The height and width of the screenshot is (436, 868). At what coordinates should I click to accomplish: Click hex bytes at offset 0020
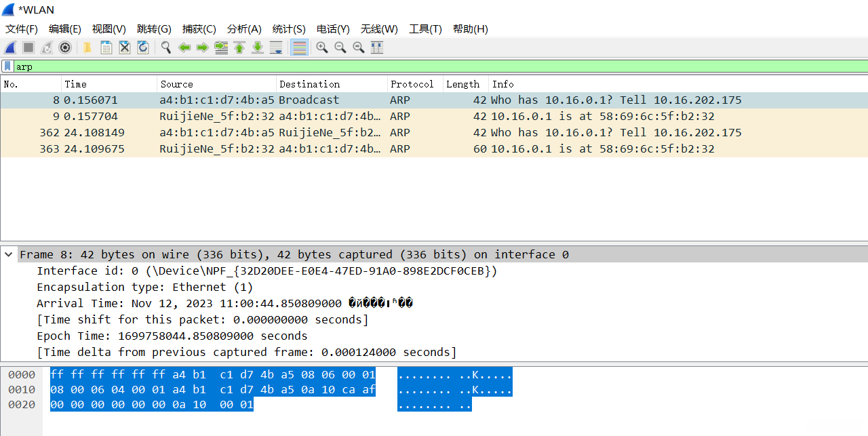152,405
